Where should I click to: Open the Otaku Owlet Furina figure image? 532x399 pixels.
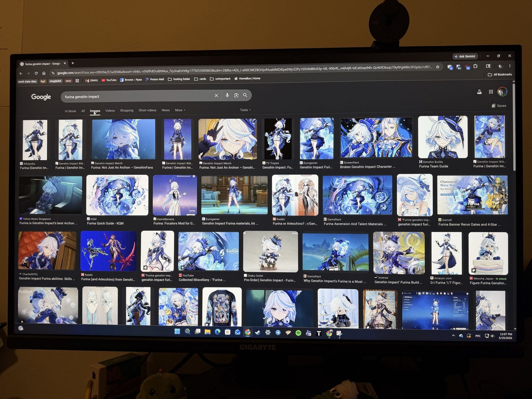[270, 252]
